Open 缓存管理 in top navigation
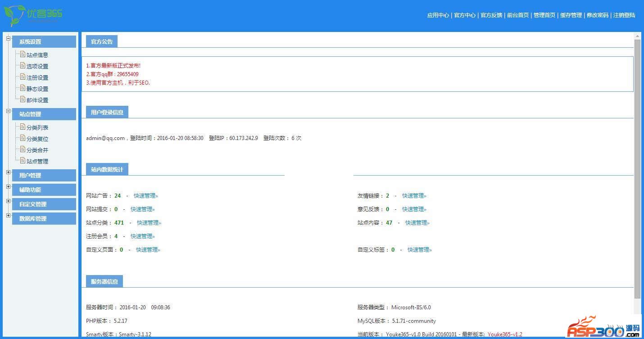 click(x=571, y=15)
